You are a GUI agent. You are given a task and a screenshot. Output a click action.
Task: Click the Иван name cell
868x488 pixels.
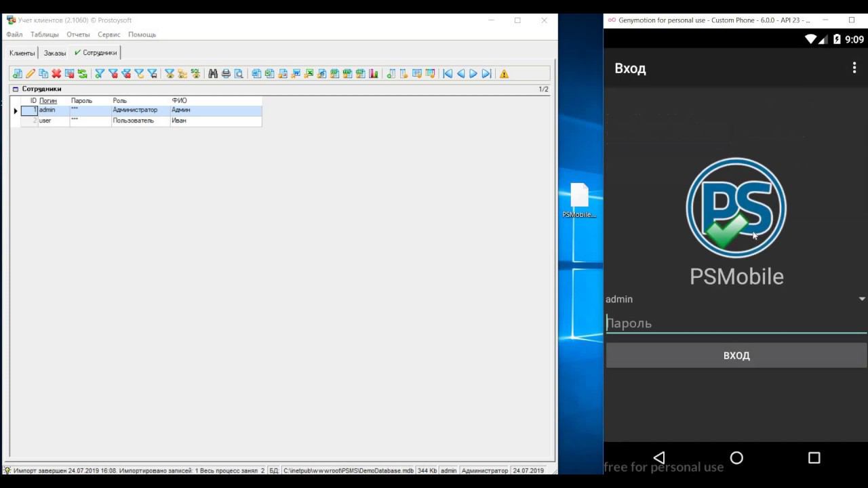click(216, 121)
